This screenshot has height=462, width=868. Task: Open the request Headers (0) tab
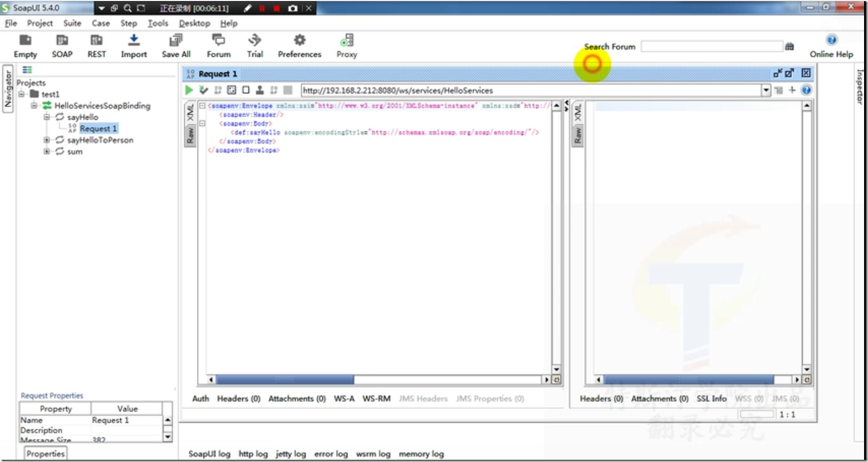(239, 398)
